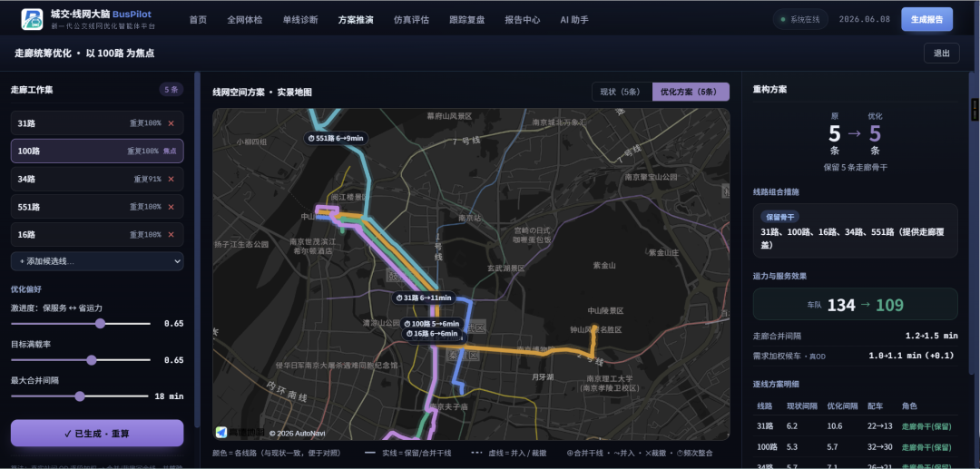
Task: Remove 34路 using its red X
Action: pos(171,180)
